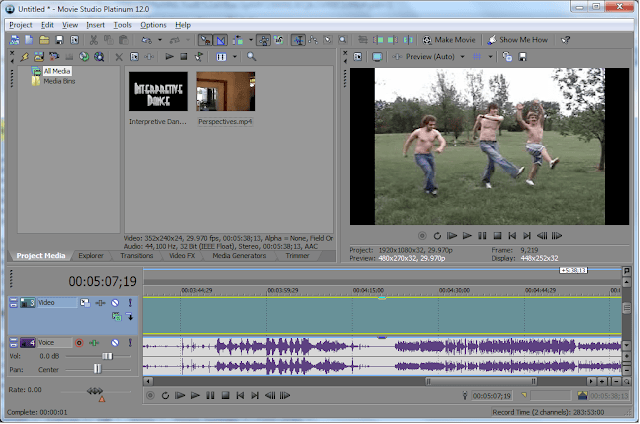Stop playback in the preview window

click(497, 236)
